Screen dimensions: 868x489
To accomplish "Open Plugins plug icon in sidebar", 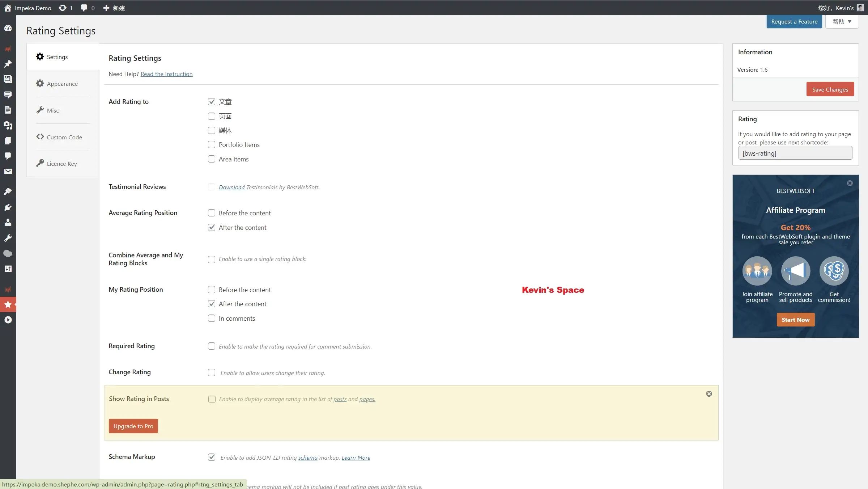I will coord(8,207).
